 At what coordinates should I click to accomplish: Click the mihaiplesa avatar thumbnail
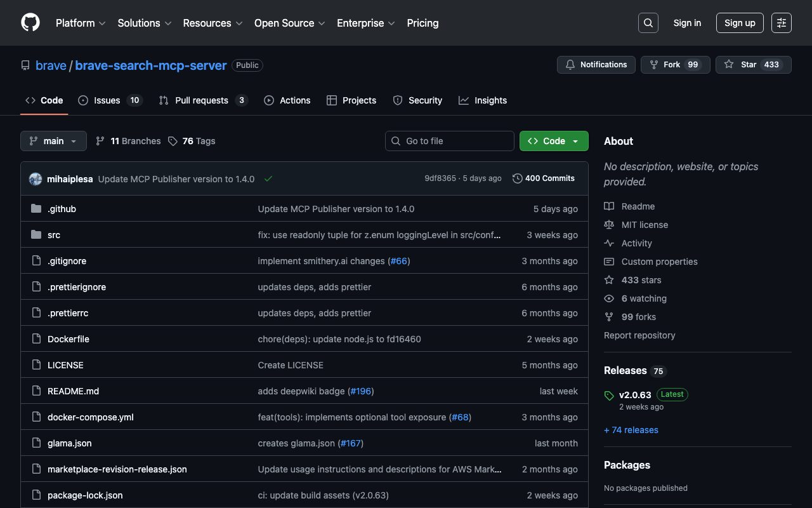(36, 179)
